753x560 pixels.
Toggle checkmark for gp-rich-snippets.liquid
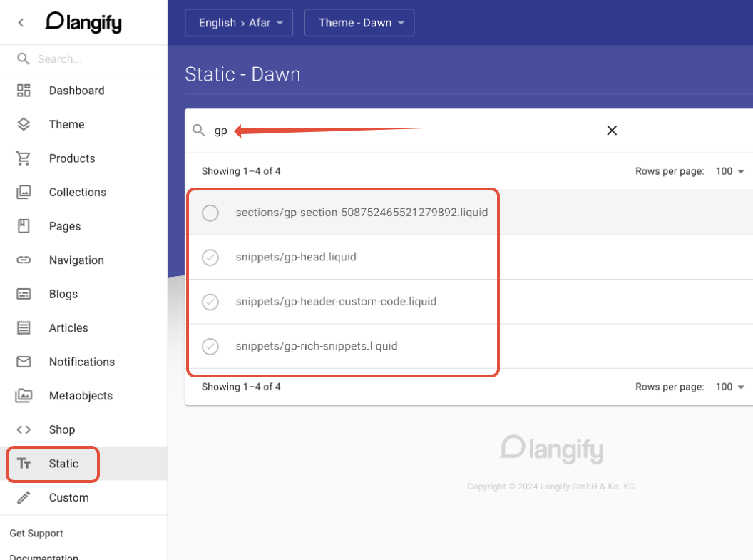[x=210, y=347]
